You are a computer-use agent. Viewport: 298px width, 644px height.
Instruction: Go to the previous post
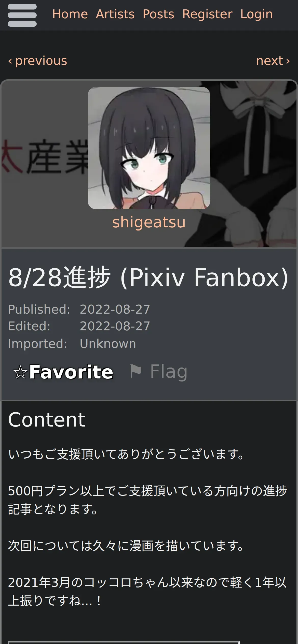(38, 61)
